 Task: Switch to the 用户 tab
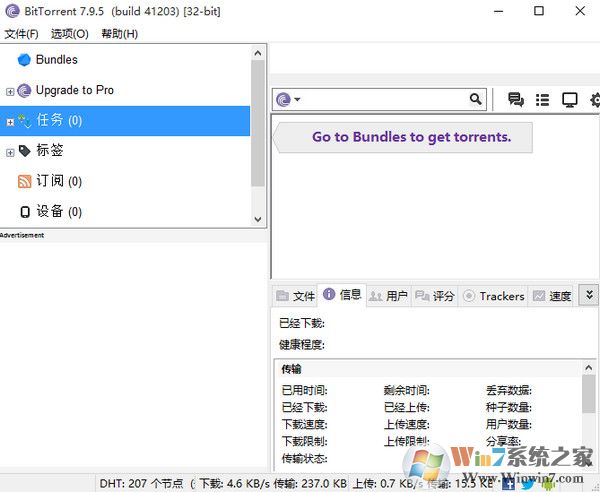point(388,296)
